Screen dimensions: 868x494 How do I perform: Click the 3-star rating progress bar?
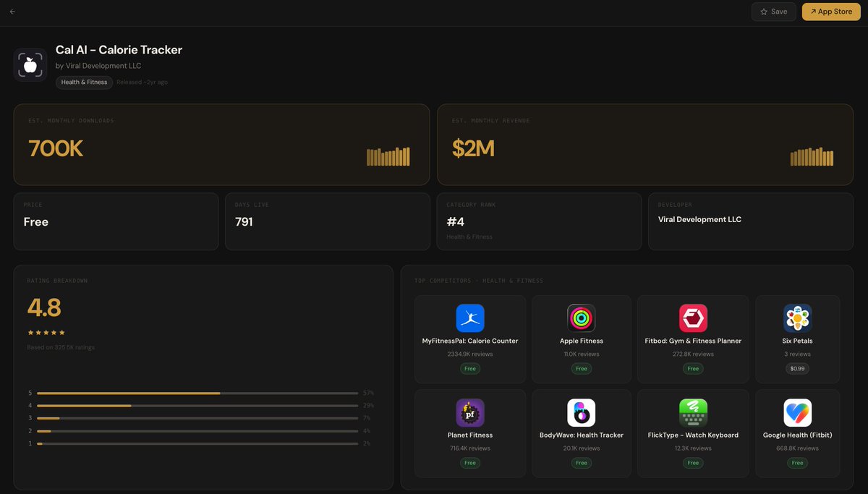197,418
